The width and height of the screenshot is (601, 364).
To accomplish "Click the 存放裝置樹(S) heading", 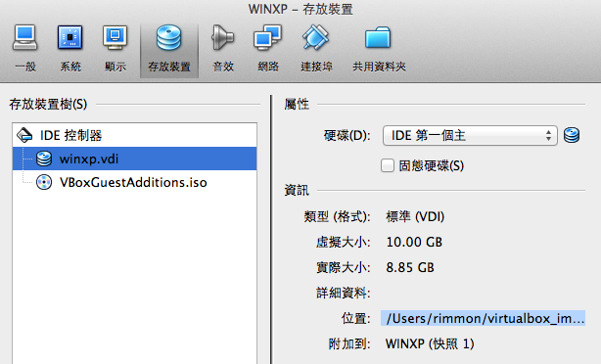I will pos(48,104).
